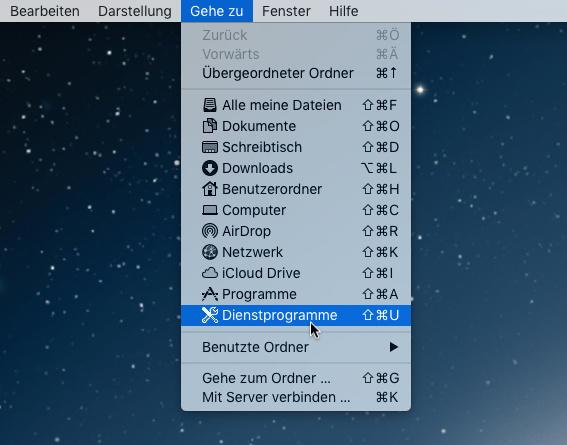Click the AirDrop radar icon
Image resolution: width=567 pixels, height=445 pixels.
210,231
